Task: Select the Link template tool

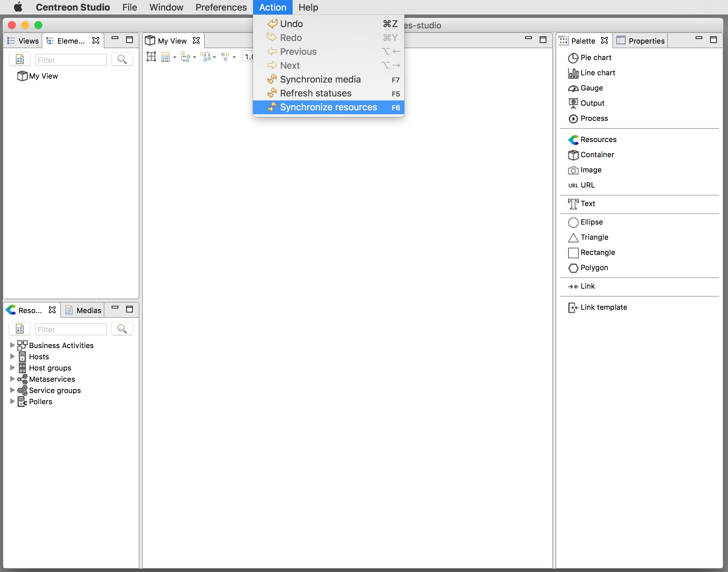Action: coord(604,307)
